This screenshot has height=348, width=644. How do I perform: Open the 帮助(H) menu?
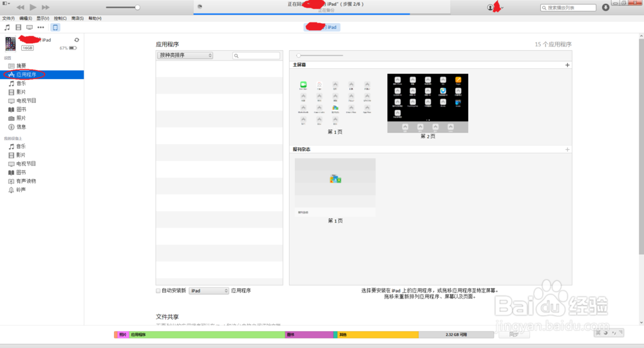point(95,19)
